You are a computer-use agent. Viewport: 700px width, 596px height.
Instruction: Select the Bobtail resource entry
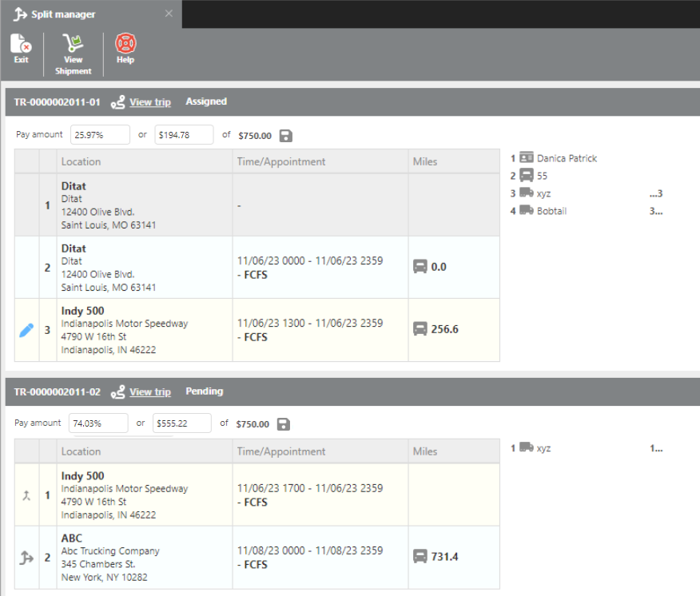click(551, 211)
